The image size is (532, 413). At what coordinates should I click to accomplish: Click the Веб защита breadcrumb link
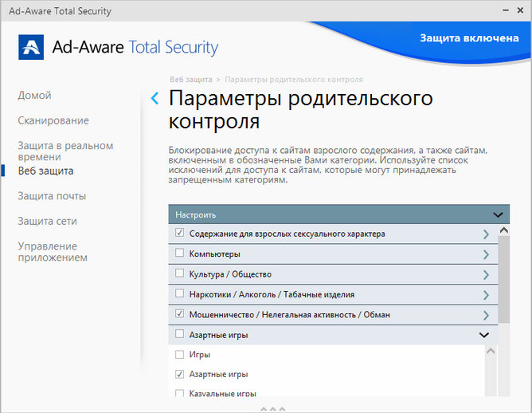(191, 80)
